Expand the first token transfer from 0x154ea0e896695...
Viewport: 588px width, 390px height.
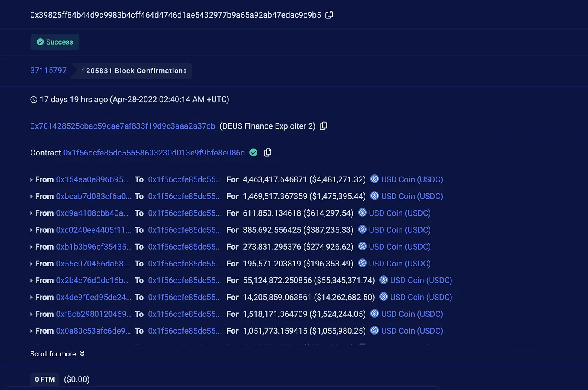pyautogui.click(x=31, y=179)
